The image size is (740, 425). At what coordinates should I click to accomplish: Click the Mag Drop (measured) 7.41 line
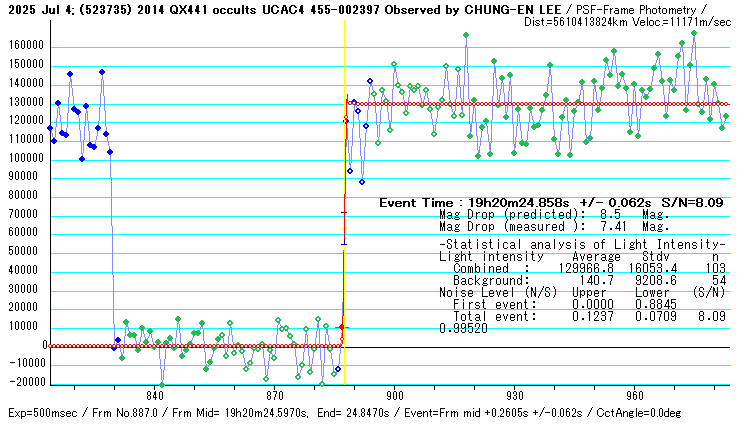point(553,227)
